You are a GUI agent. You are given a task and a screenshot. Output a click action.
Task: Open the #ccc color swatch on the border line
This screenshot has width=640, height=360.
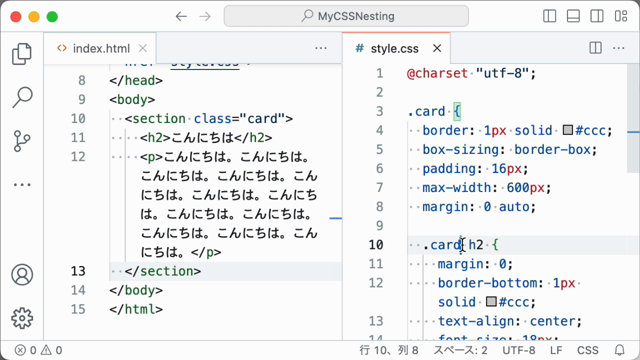click(568, 130)
